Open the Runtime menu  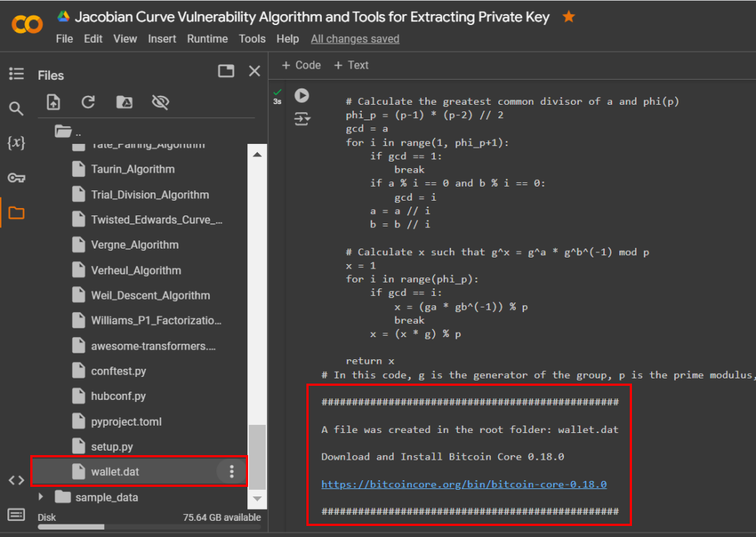click(207, 39)
